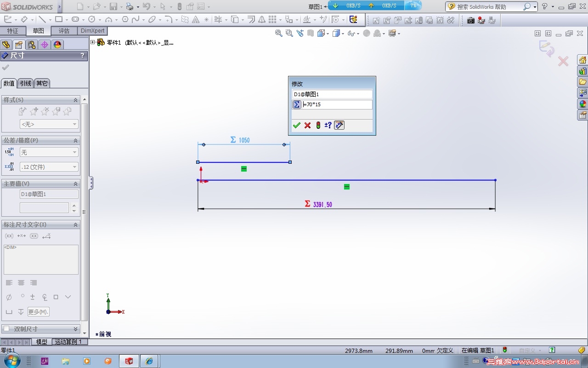Collapse the 标注尺寸文字(I) section
Screen dimensions: 588x368
(x=76, y=224)
